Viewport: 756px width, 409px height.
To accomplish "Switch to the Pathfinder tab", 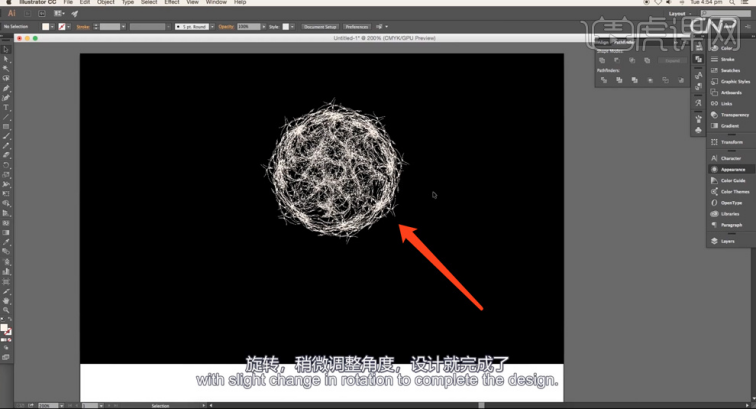I will [624, 42].
